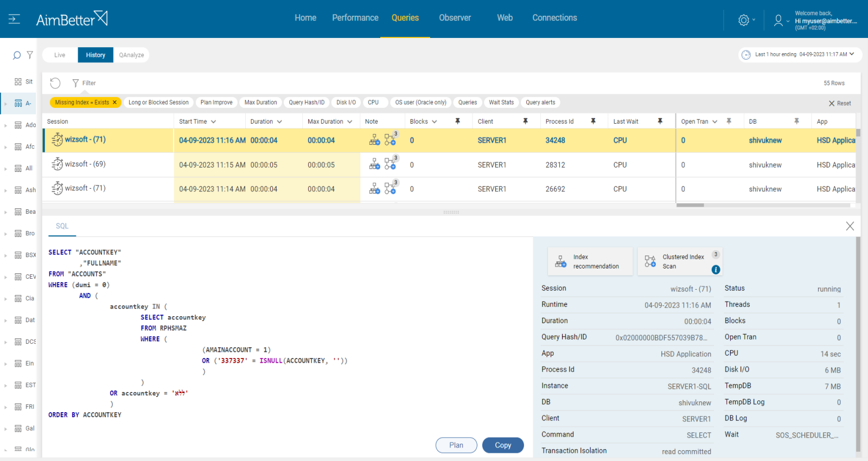868x461 pixels.
Task: Click the info icon on Clustered Index Scan
Action: 716,270
